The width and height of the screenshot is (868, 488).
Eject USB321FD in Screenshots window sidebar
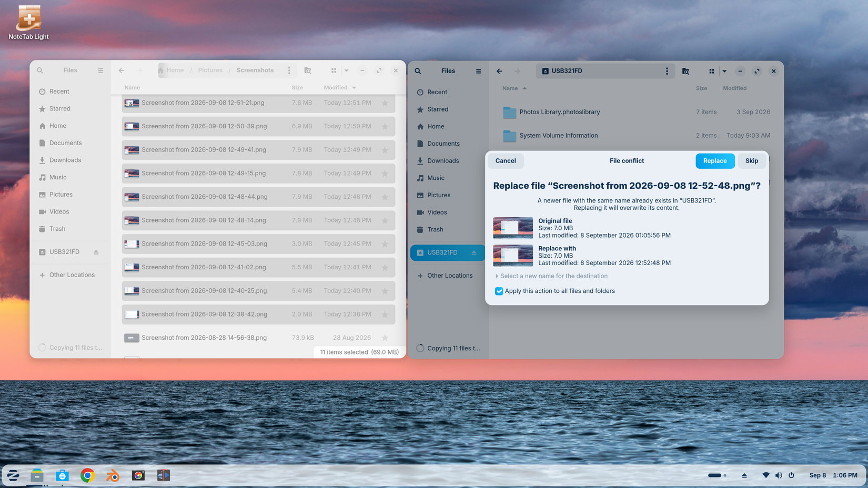tap(96, 252)
